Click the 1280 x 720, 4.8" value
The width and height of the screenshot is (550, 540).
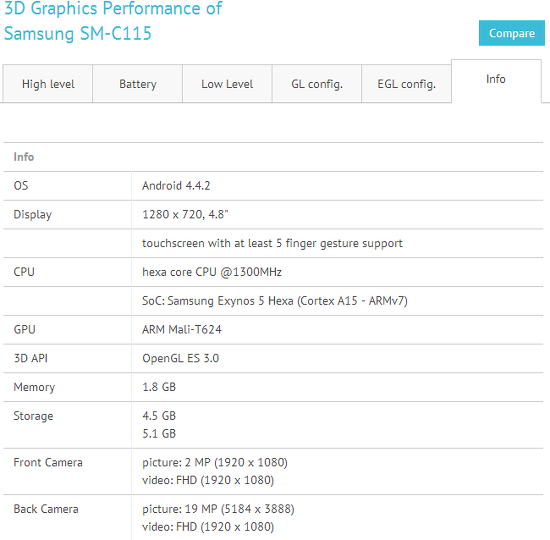click(185, 214)
